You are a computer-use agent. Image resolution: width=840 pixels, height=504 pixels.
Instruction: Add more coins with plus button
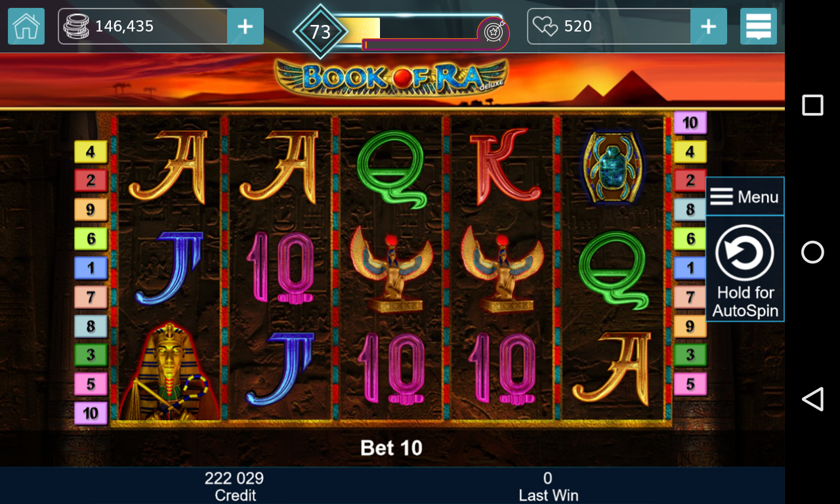(245, 26)
